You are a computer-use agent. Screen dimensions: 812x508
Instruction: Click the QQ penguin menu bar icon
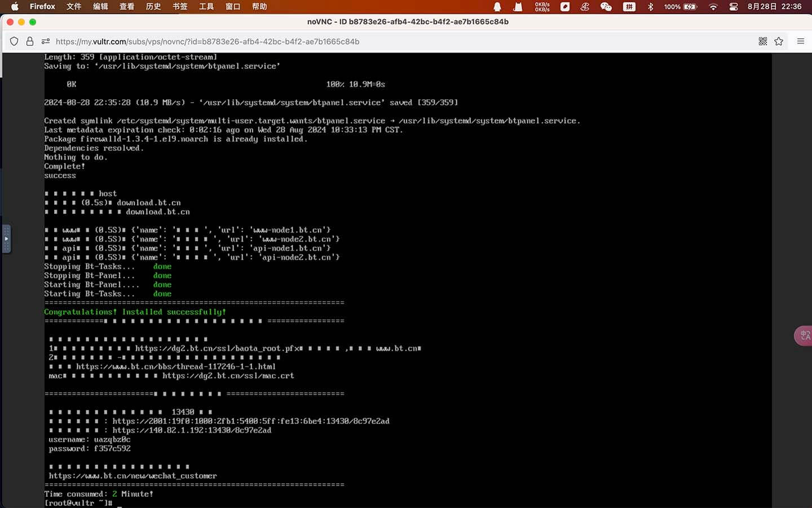point(497,7)
